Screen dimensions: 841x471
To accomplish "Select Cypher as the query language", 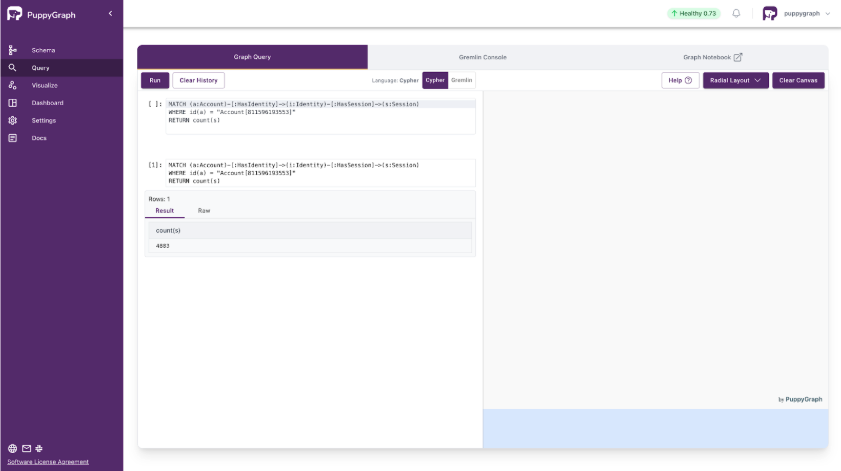I will click(435, 80).
